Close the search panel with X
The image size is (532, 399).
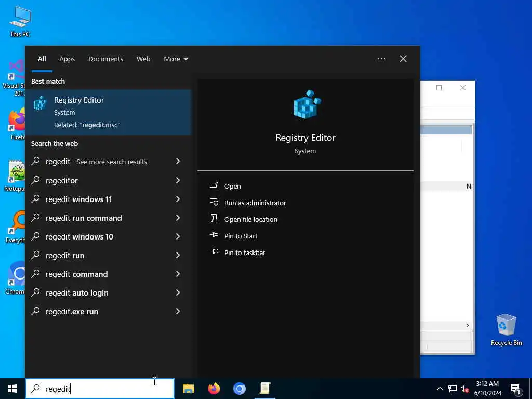pos(403,59)
